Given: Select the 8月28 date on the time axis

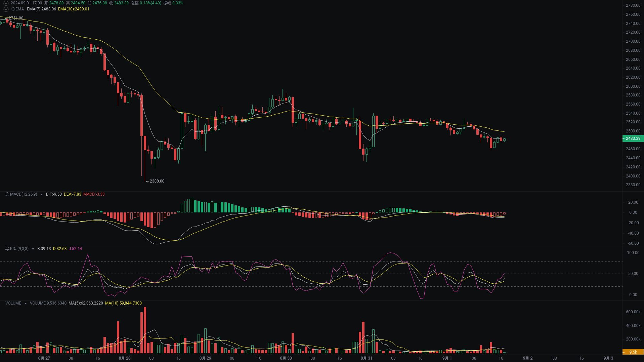Looking at the screenshot, I should [125, 358].
